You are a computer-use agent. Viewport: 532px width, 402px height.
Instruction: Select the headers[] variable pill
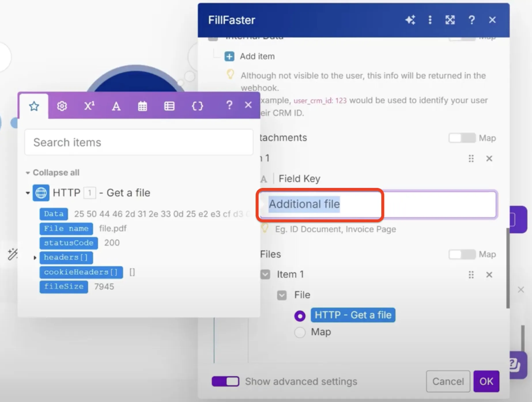(66, 257)
